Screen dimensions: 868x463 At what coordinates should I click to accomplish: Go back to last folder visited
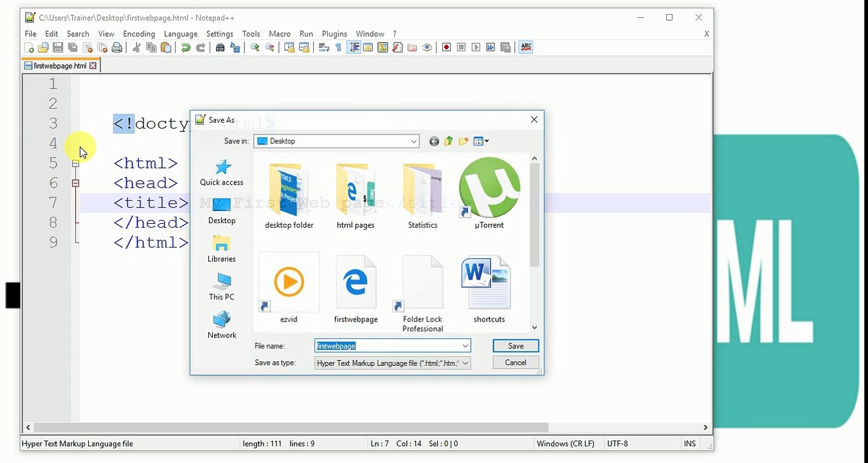click(434, 141)
